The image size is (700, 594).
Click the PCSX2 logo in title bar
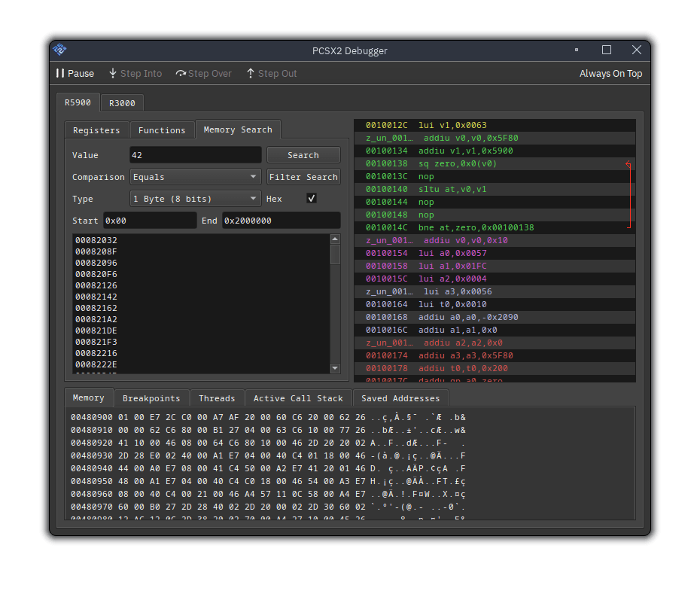[59, 50]
